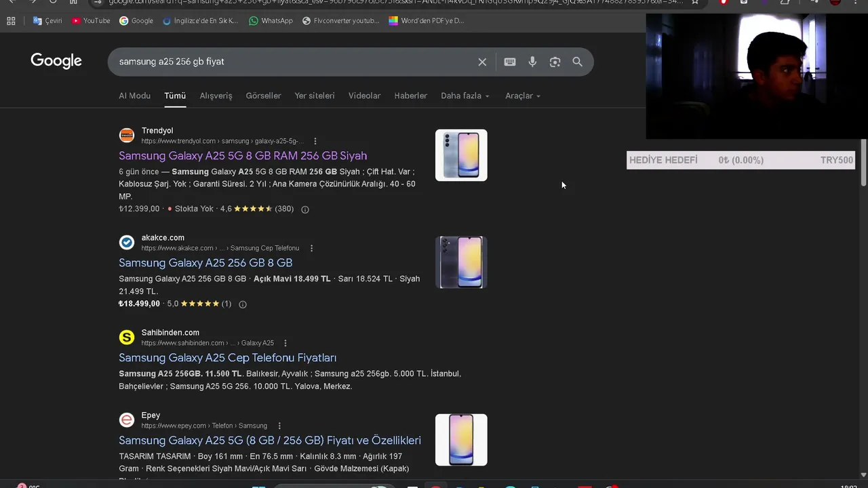This screenshot has height=488, width=868.
Task: Open the Flvconverter youtub... bookmark
Action: (340, 21)
